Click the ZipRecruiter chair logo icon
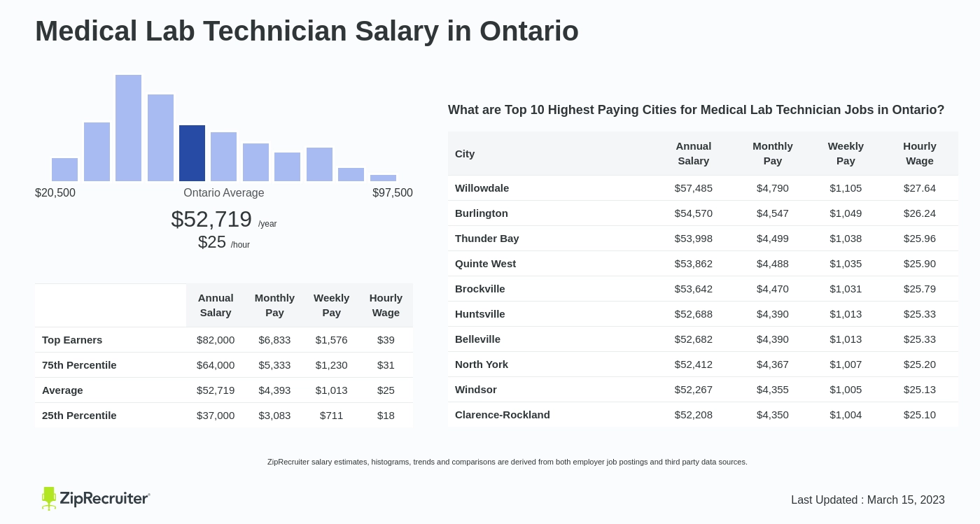Viewport: 980px width, 524px height. tap(48, 498)
